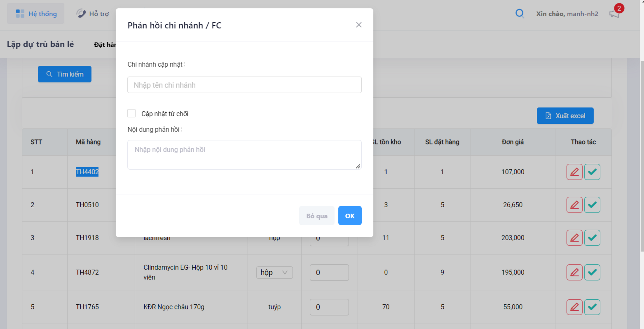This screenshot has height=329, width=644.
Task: Expand the hộp unit dropdown for TH4872
Action: pos(274,272)
